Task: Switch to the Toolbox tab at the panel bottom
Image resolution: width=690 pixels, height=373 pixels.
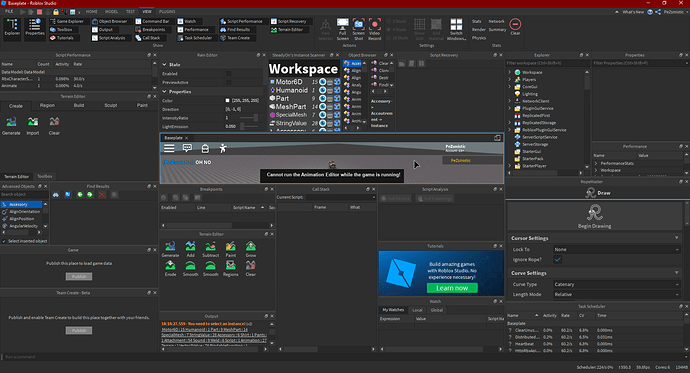Action: point(44,176)
